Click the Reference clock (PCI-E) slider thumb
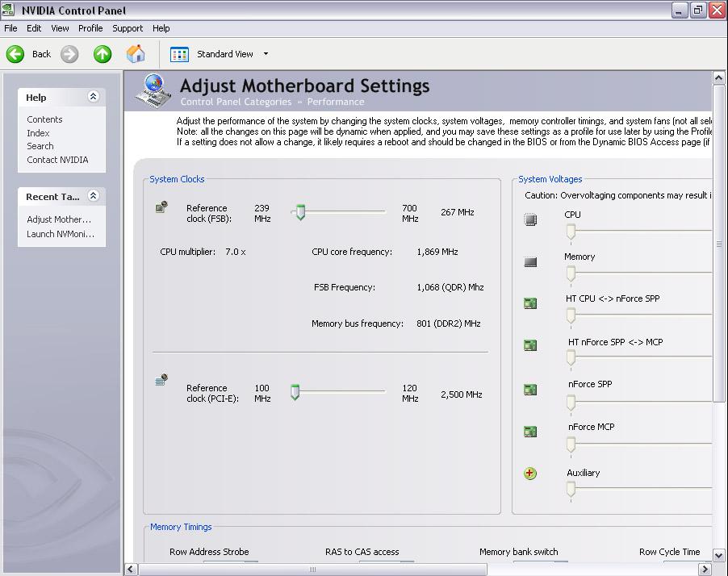 [295, 392]
